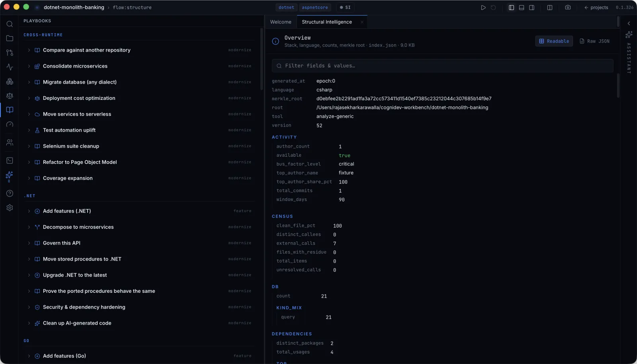Go back to projects
Viewport: 637px width, 364px height.
[x=596, y=8]
